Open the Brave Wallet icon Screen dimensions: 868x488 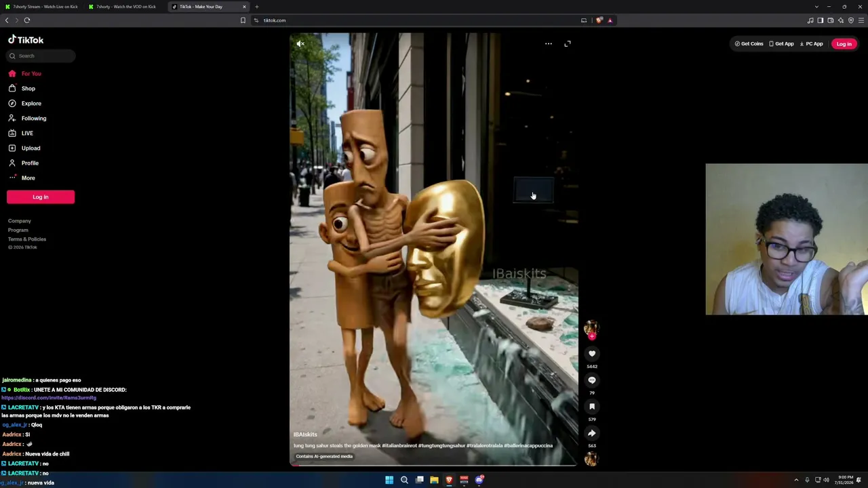click(x=831, y=20)
